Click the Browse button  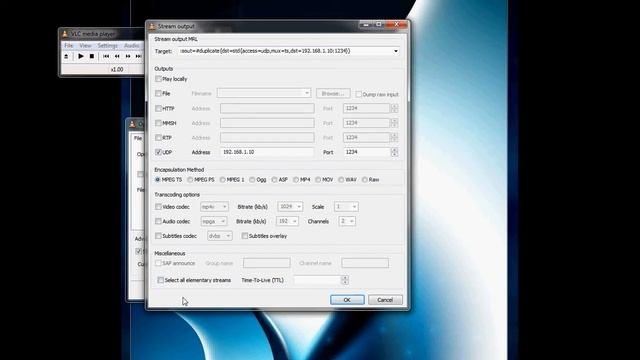coord(333,93)
